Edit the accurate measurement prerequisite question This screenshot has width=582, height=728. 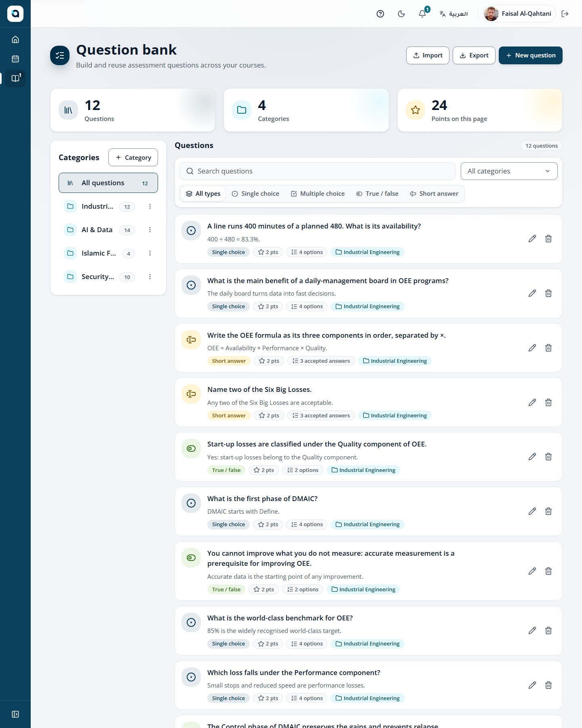pyautogui.click(x=532, y=571)
